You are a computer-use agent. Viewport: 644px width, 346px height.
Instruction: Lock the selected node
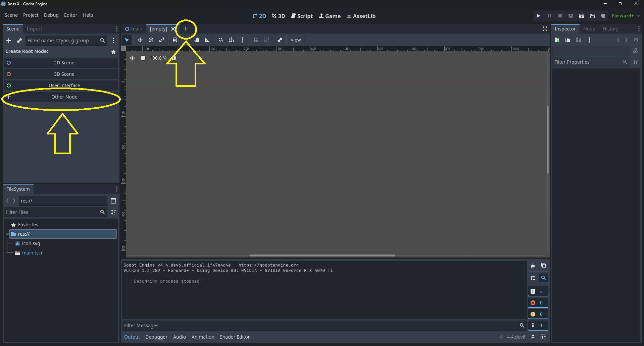pyautogui.click(x=256, y=40)
